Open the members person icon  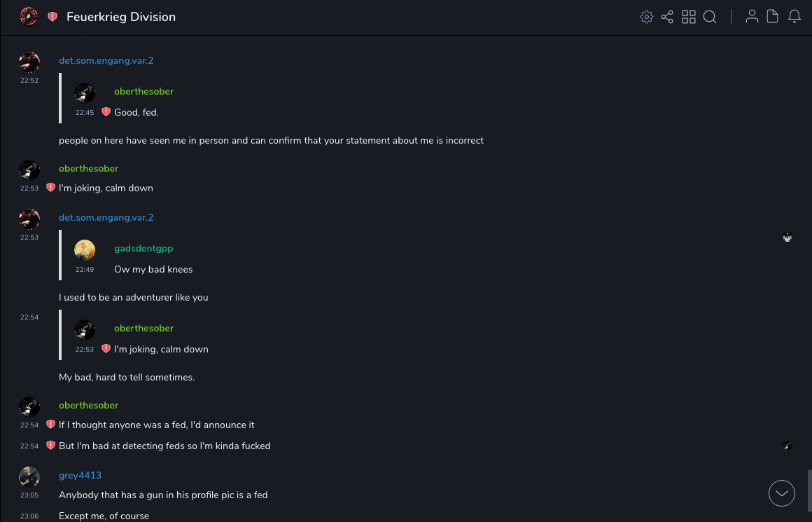coord(752,17)
